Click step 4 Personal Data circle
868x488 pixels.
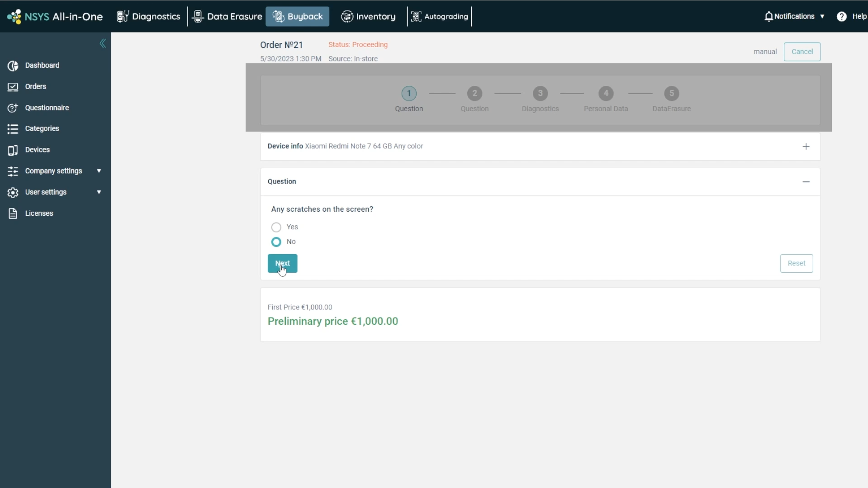[606, 94]
